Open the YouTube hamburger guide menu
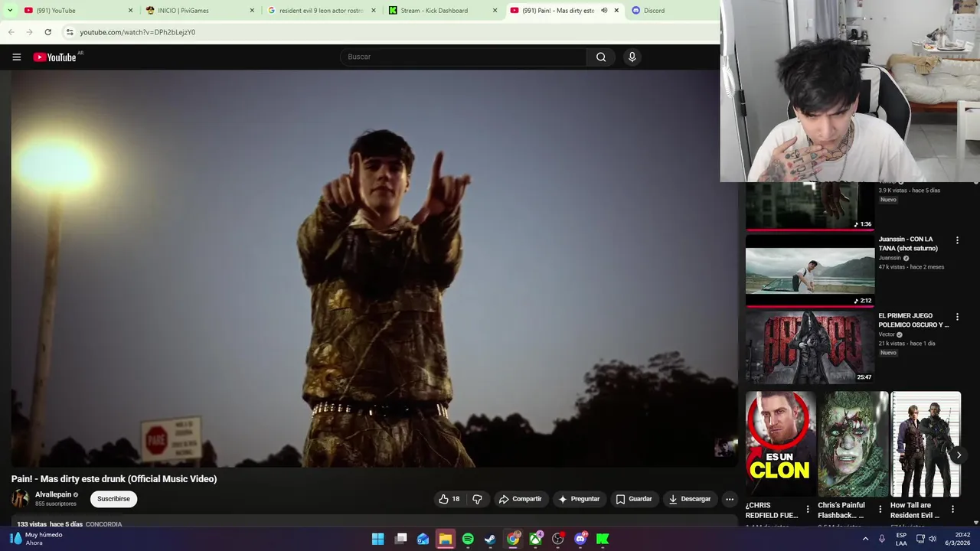 tap(16, 57)
